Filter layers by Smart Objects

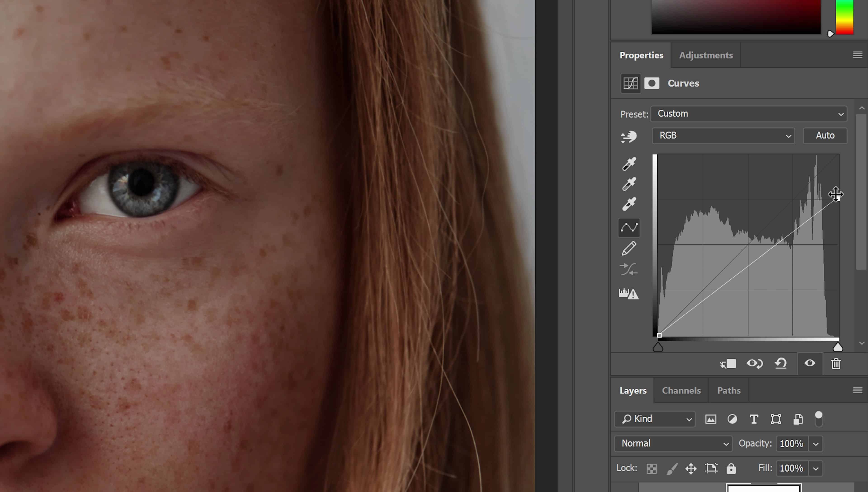798,419
